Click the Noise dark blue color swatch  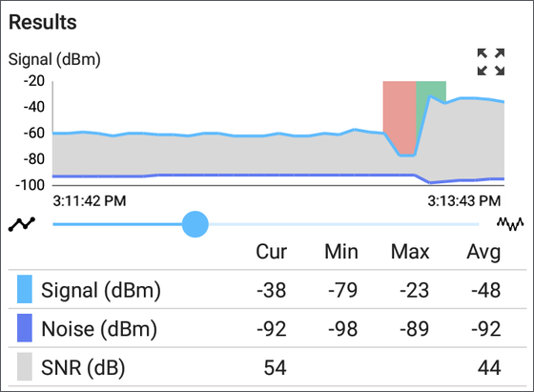[x=25, y=328]
